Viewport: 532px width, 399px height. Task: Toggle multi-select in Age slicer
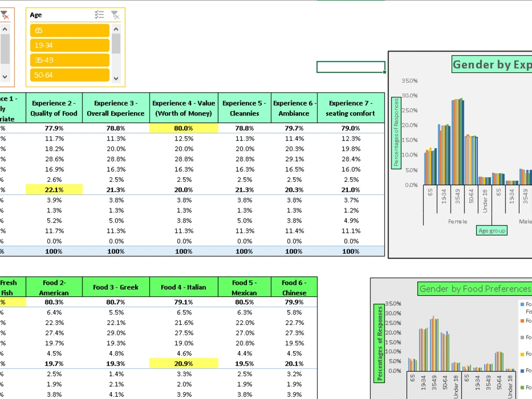(99, 14)
